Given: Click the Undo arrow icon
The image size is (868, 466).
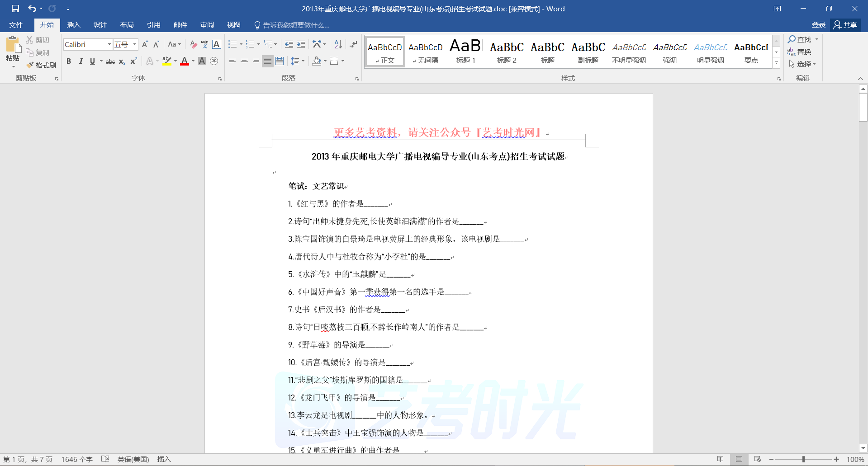Looking at the screenshot, I should (32, 9).
